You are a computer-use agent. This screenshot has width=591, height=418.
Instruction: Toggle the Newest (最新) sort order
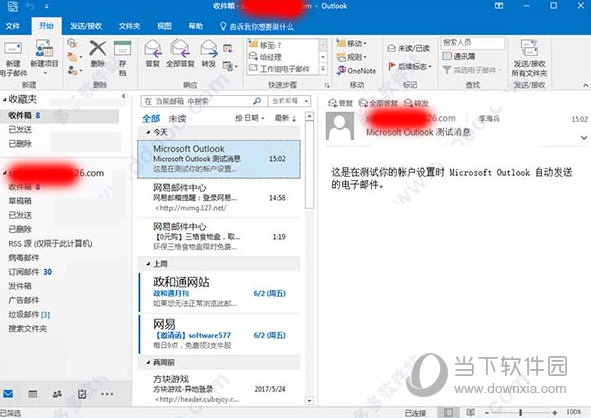point(285,118)
